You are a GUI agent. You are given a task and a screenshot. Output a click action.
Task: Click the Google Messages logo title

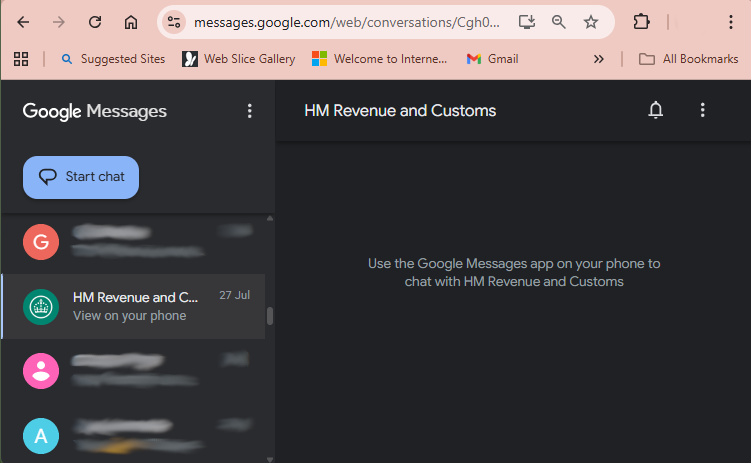[x=94, y=111]
